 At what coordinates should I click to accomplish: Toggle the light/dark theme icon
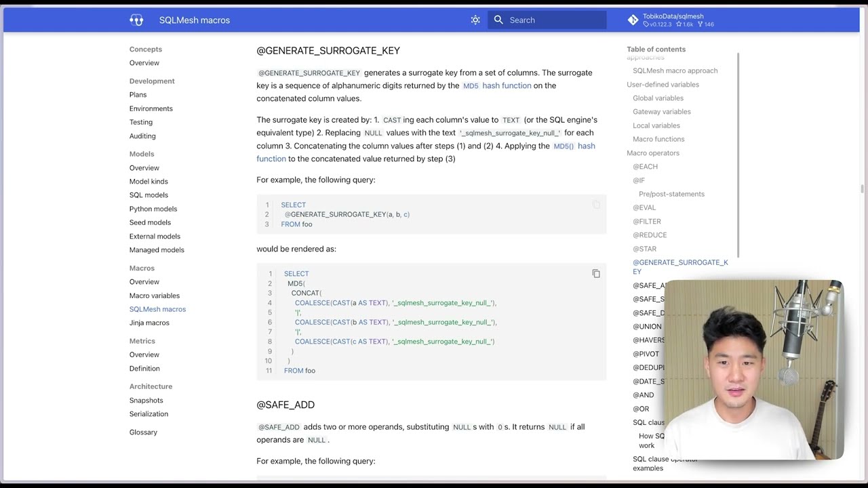pyautogui.click(x=475, y=20)
